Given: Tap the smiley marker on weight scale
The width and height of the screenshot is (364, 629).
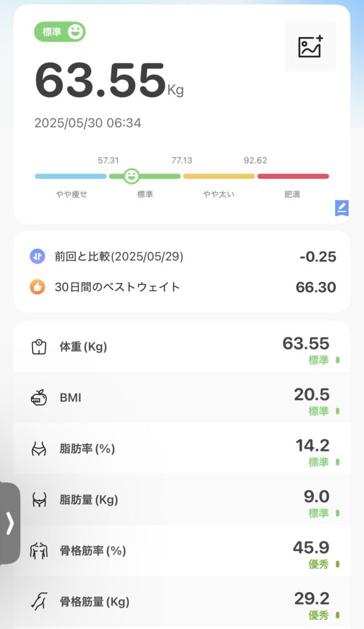Looking at the screenshot, I should (131, 176).
